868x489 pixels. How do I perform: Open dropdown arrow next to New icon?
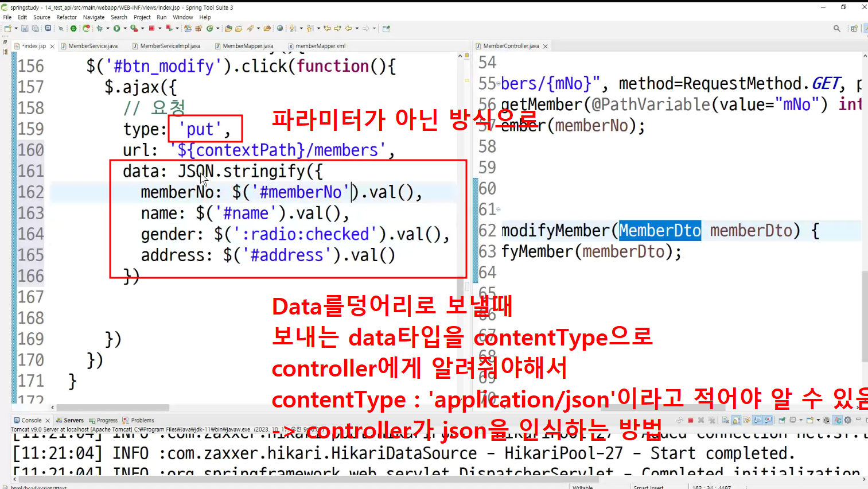pos(16,28)
